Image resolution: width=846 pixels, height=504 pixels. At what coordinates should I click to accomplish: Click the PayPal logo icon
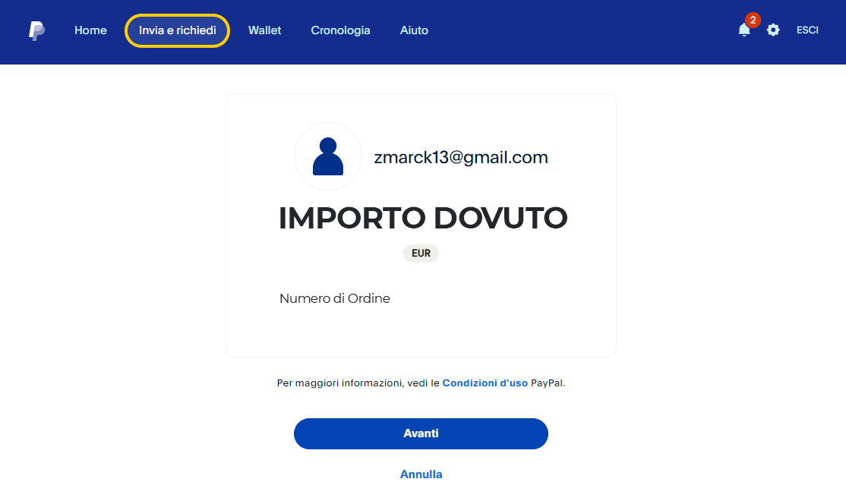(x=36, y=30)
